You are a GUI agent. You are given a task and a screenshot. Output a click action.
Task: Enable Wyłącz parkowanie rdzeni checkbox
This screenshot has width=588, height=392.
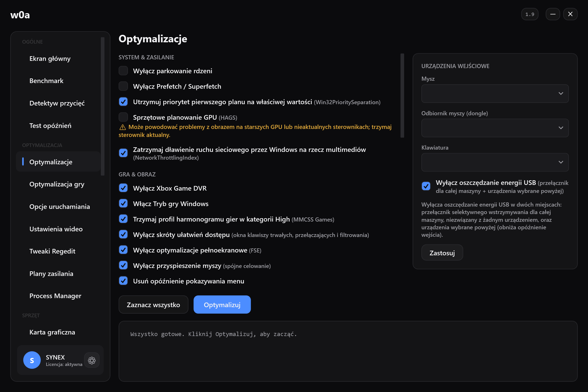pyautogui.click(x=123, y=71)
